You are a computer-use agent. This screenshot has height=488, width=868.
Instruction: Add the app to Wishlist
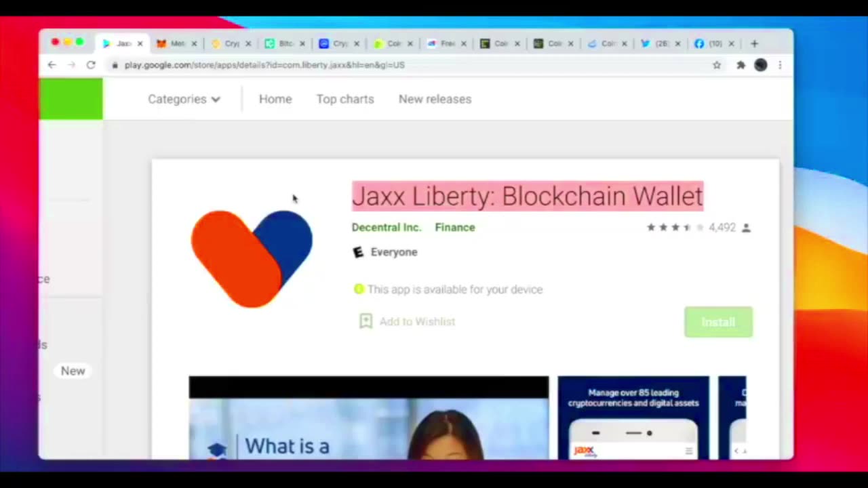408,321
